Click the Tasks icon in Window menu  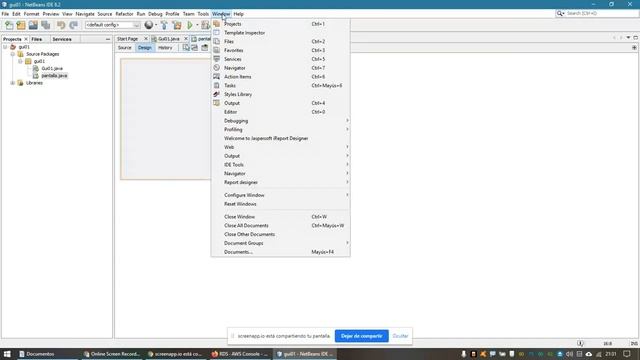217,85
